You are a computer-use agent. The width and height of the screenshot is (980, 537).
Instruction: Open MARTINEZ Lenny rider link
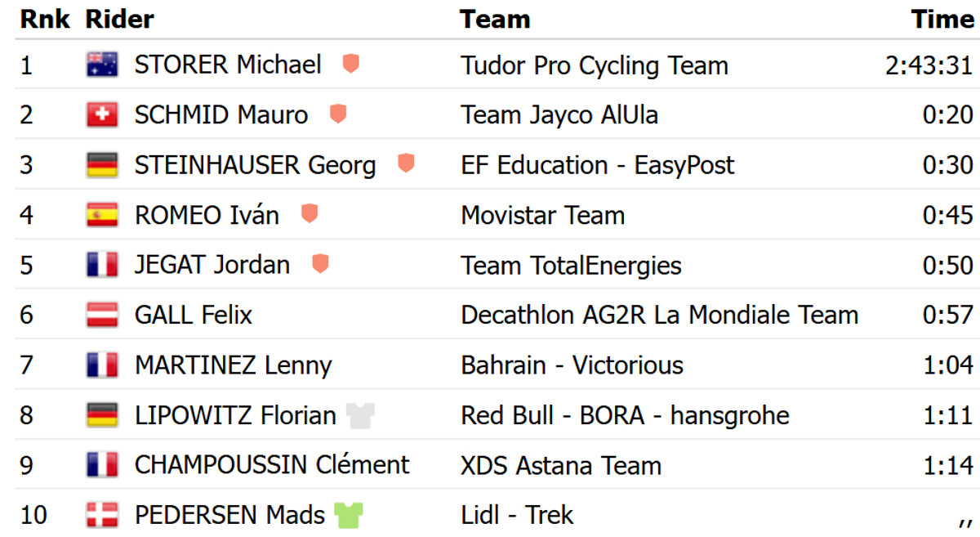tap(233, 365)
